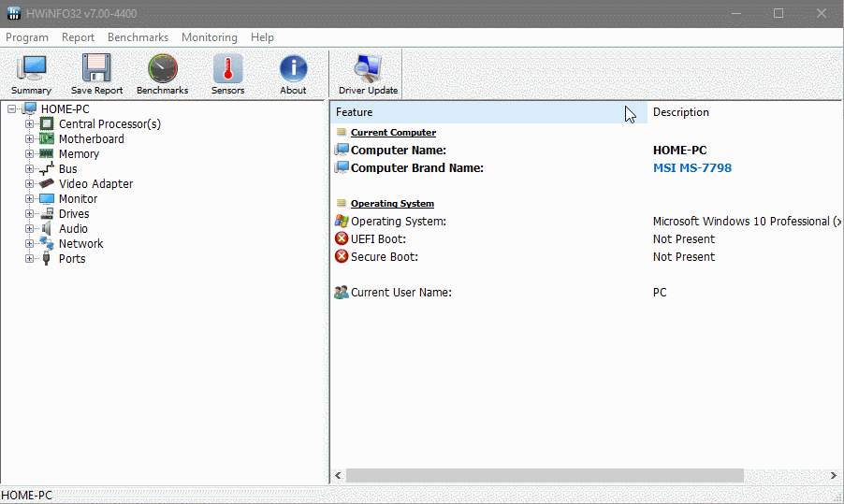The height and width of the screenshot is (504, 844).
Task: Click the Monitor tree icon
Action: click(x=47, y=198)
